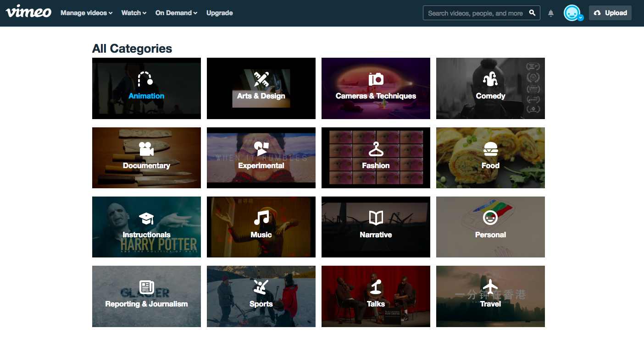Click the search magnifier icon

[x=532, y=13]
